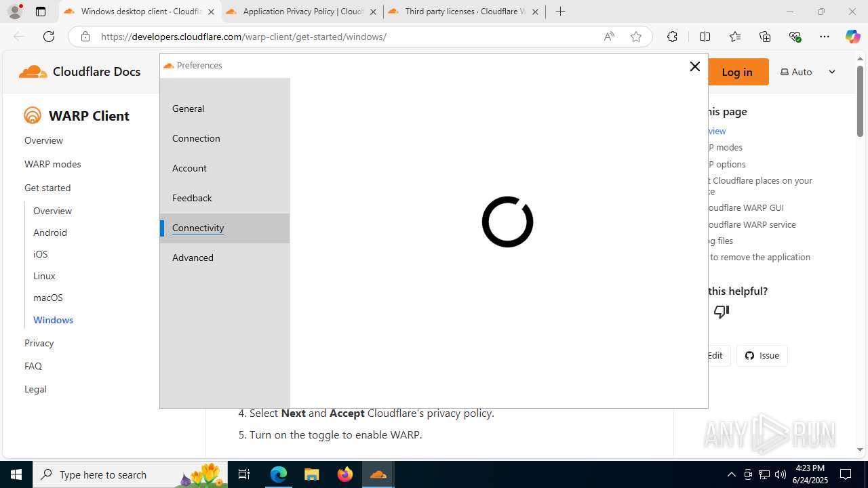Click the Log in button
This screenshot has width=868, height=488.
pyautogui.click(x=737, y=72)
